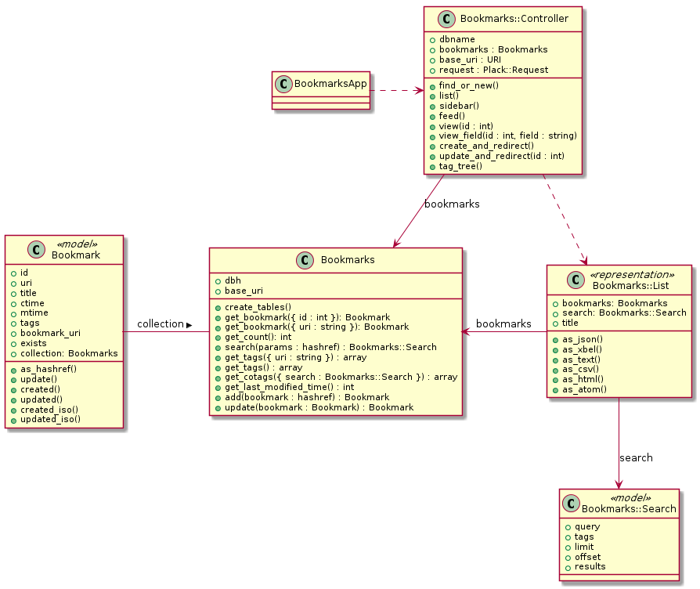Click the list() method in Controller
Image resolution: width=700 pixels, height=589 pixels.
(449, 96)
